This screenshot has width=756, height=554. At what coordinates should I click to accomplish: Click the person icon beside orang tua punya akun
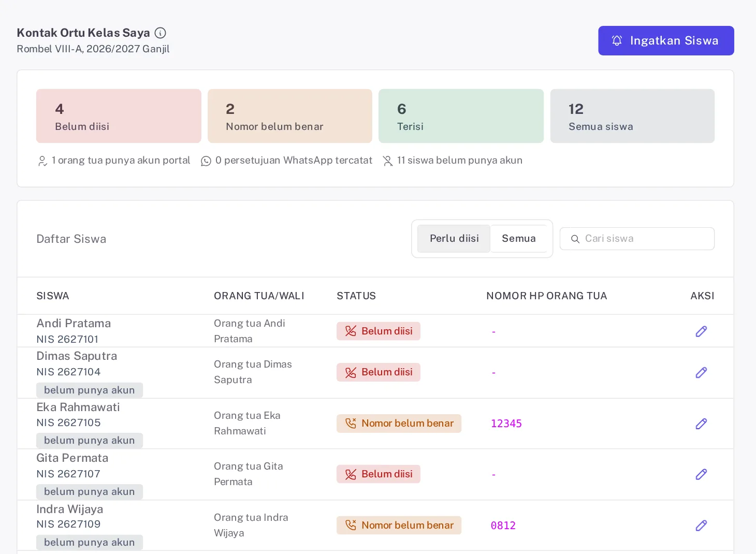(x=42, y=161)
